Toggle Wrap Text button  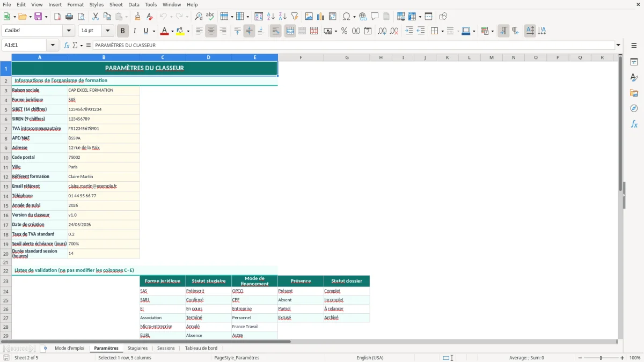tap(276, 31)
